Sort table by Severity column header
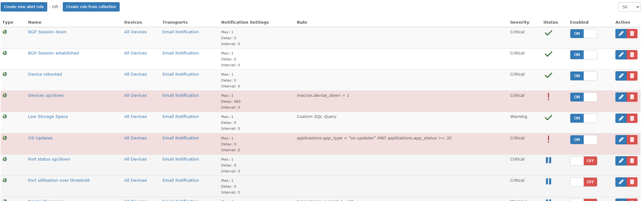Viewport: 644px width, 201px height. coord(519,22)
